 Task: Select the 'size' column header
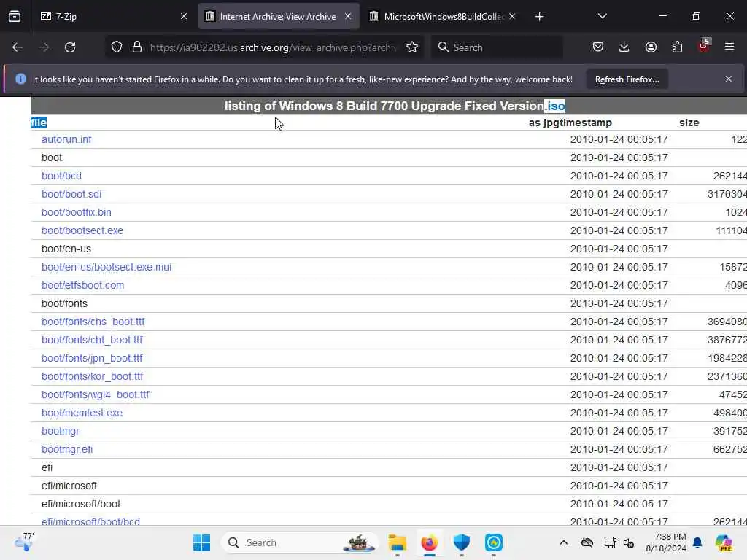[x=689, y=122]
